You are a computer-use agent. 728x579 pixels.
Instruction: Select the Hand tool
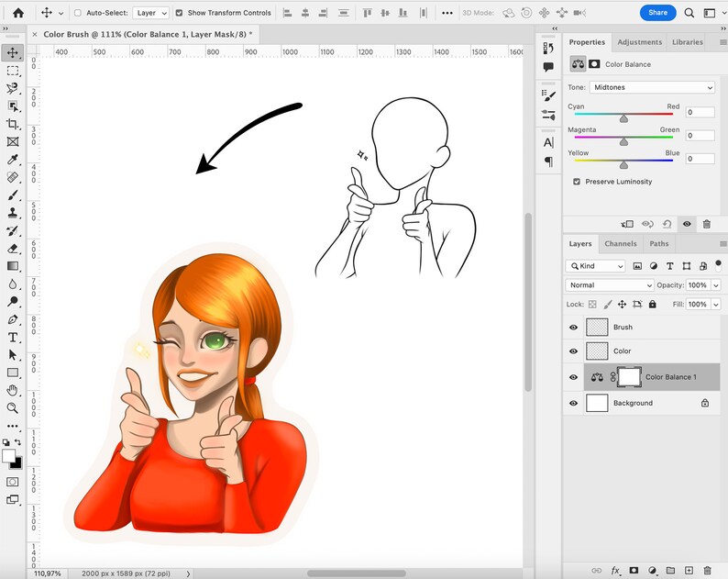coord(13,390)
